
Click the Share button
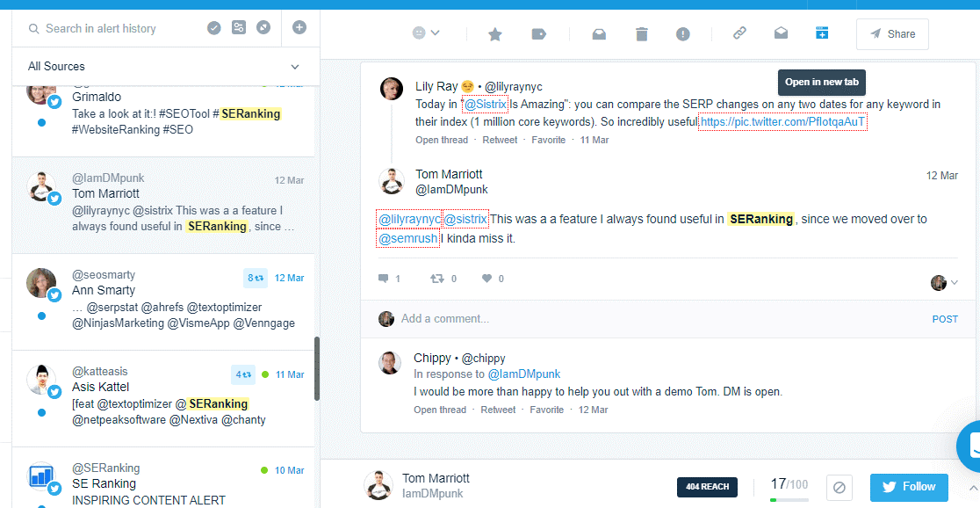pos(892,34)
